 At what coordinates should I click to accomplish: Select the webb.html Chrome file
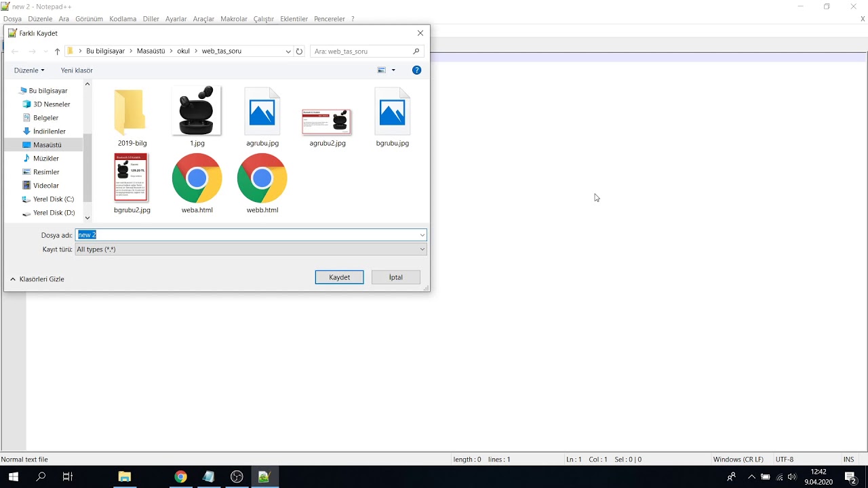[x=262, y=184]
